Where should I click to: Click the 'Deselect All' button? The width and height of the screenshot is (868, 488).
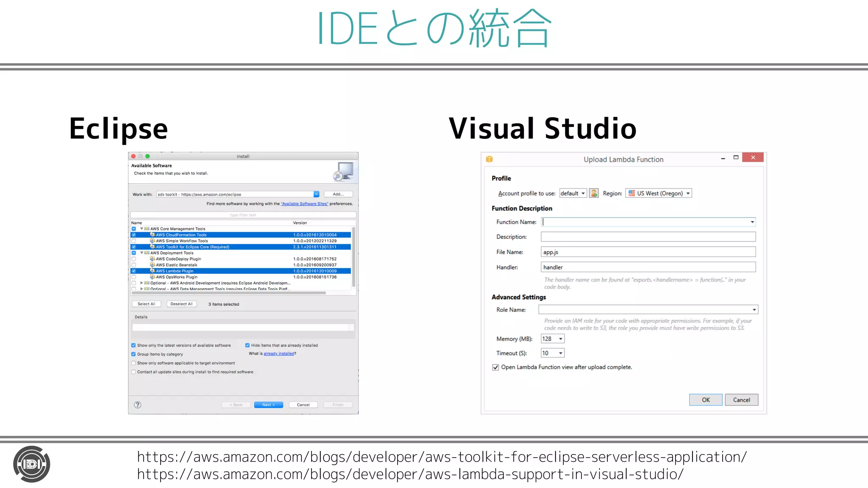(x=181, y=304)
